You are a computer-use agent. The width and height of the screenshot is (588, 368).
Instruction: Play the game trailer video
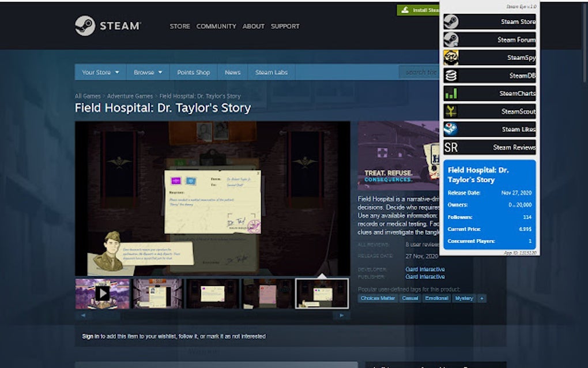click(103, 294)
